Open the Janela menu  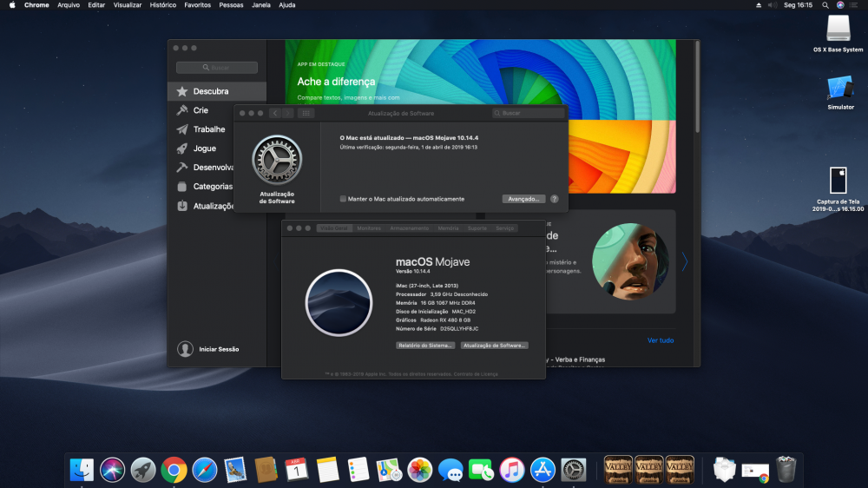261,5
